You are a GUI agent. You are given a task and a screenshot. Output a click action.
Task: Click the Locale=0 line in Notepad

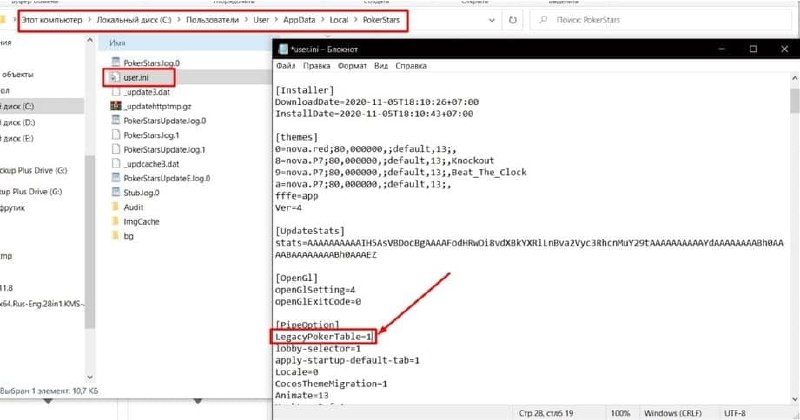[296, 372]
